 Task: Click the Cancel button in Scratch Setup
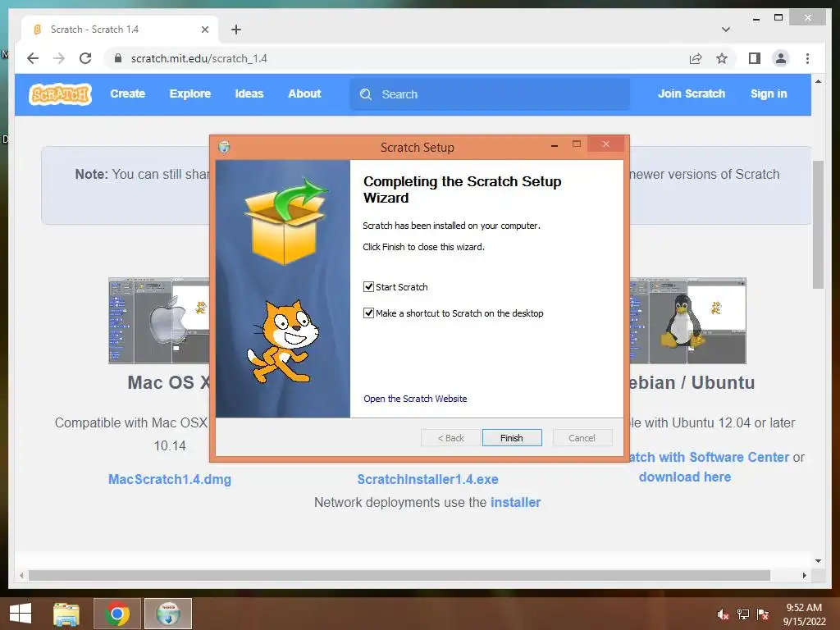coord(582,438)
